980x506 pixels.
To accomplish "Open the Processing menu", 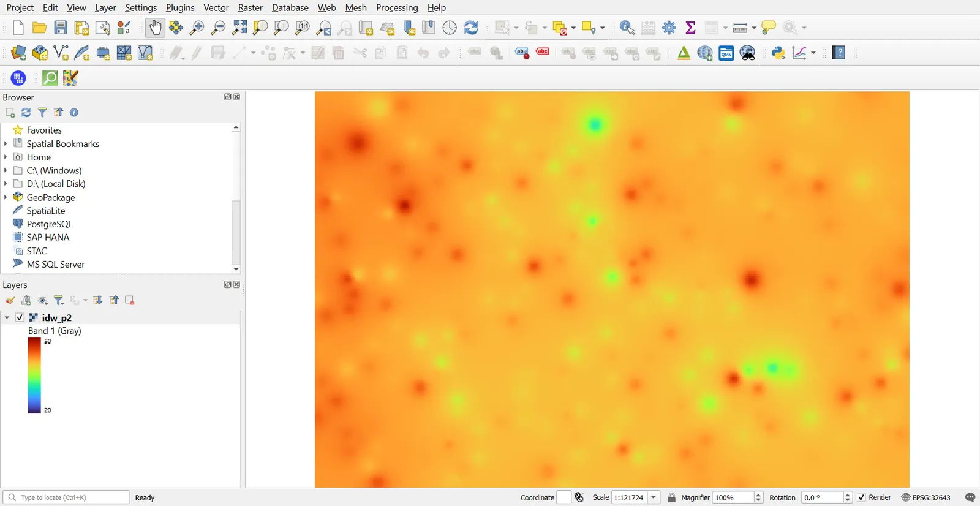I will click(x=397, y=7).
